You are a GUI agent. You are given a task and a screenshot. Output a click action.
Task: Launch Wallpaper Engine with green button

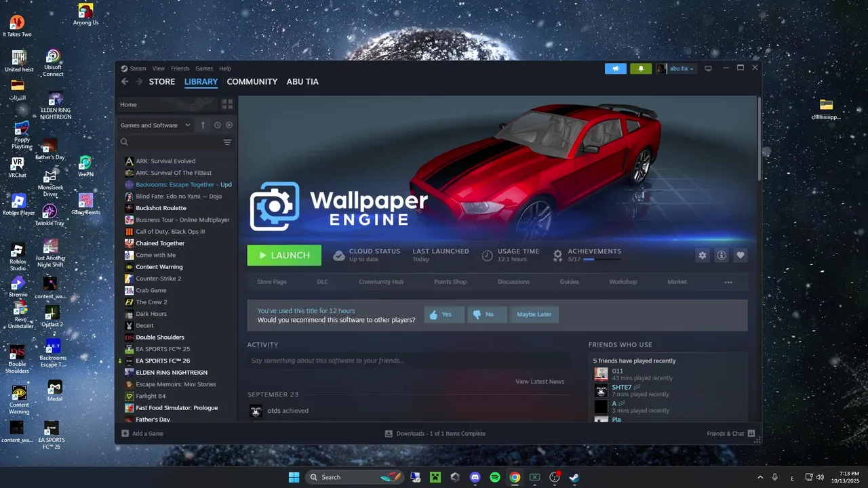pos(284,255)
